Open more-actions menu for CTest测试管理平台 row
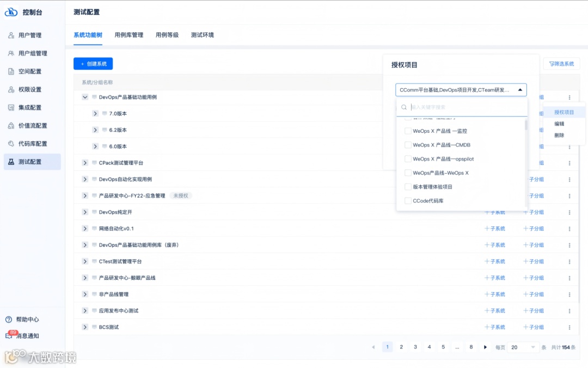 [x=569, y=261]
